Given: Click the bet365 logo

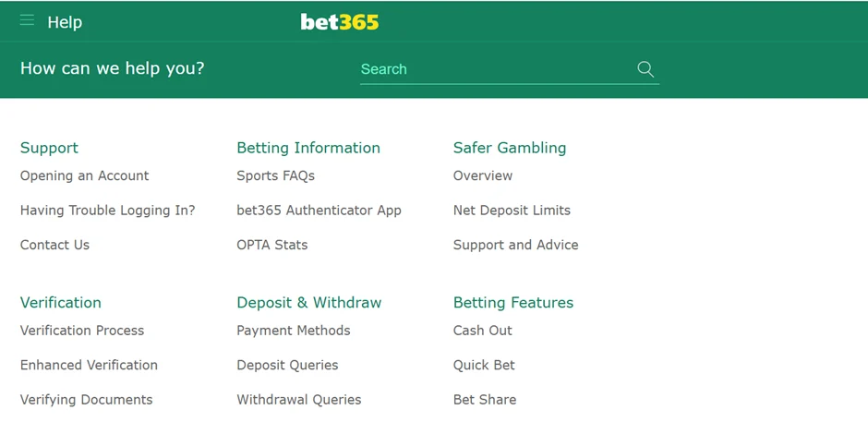Looking at the screenshot, I should pos(339,22).
